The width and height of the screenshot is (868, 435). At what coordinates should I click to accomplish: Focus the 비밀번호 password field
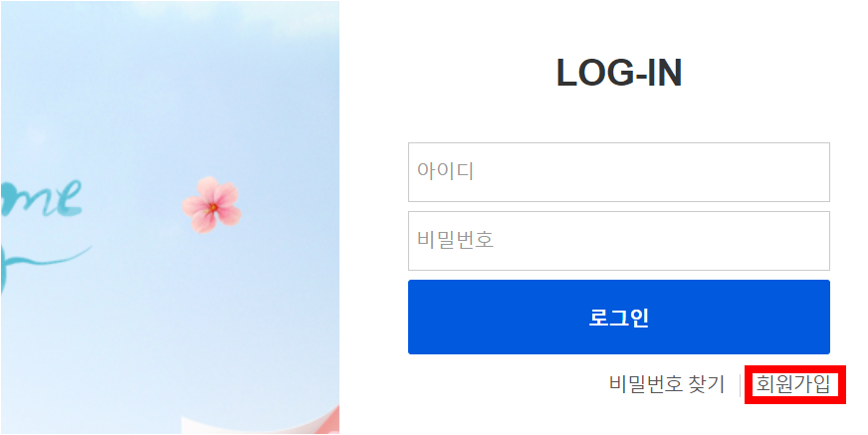pyautogui.click(x=619, y=241)
